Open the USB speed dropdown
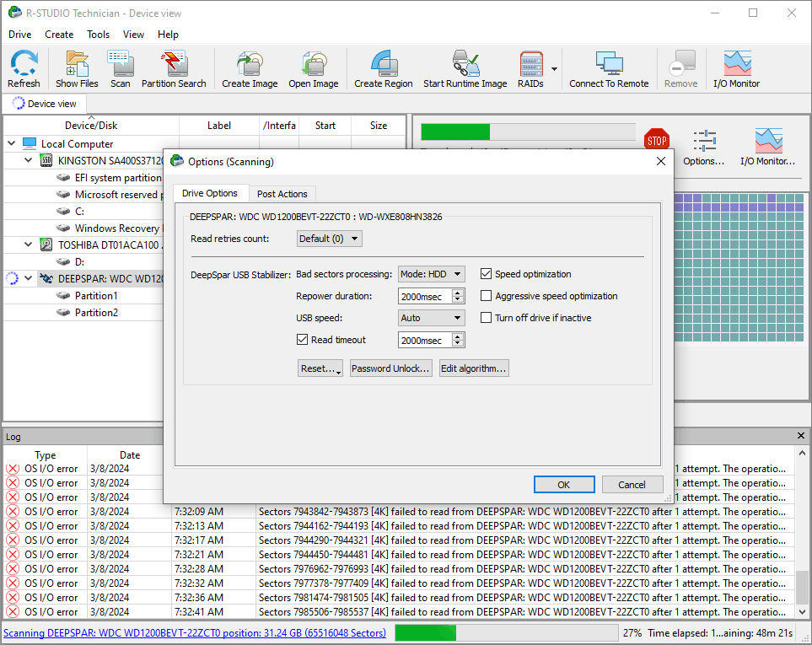This screenshot has width=812, height=645. (x=432, y=318)
